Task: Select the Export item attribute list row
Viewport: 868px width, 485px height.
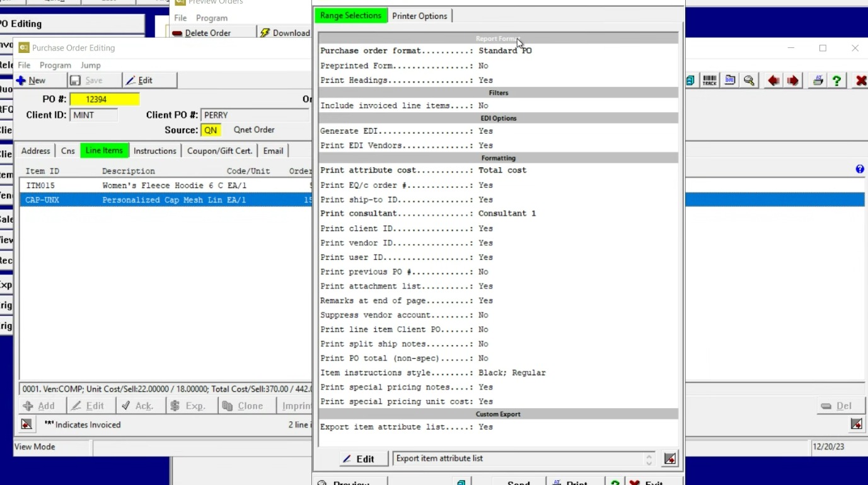Action: (x=498, y=426)
